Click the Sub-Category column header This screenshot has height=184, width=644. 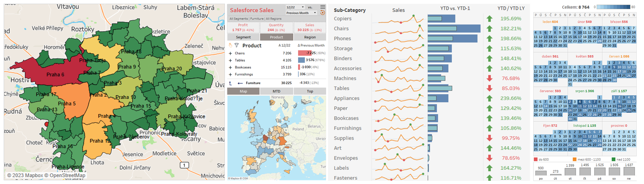pos(350,10)
